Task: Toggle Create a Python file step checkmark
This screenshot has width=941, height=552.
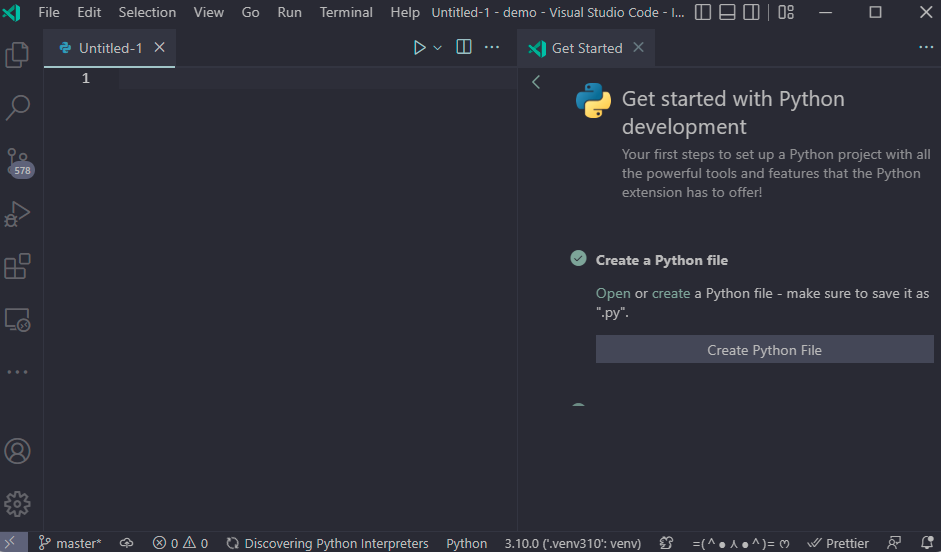Action: pyautogui.click(x=578, y=259)
